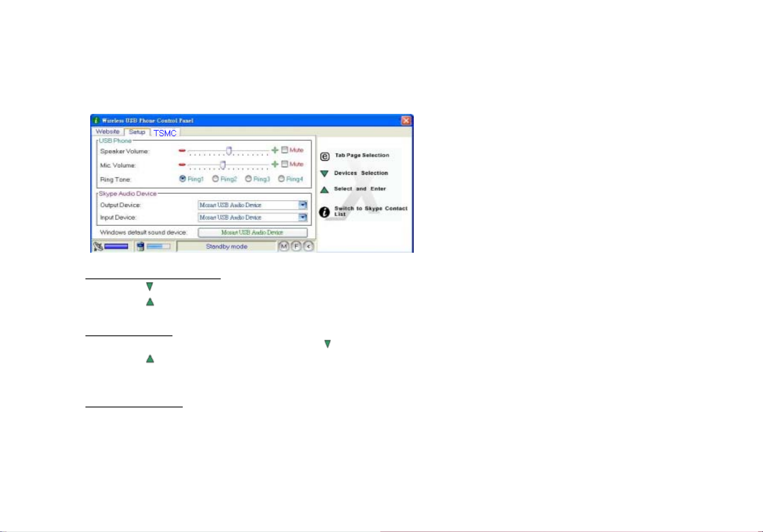Screen dimensions: 763x532
Task: Click the Windows default sound device button
Action: pos(252,233)
